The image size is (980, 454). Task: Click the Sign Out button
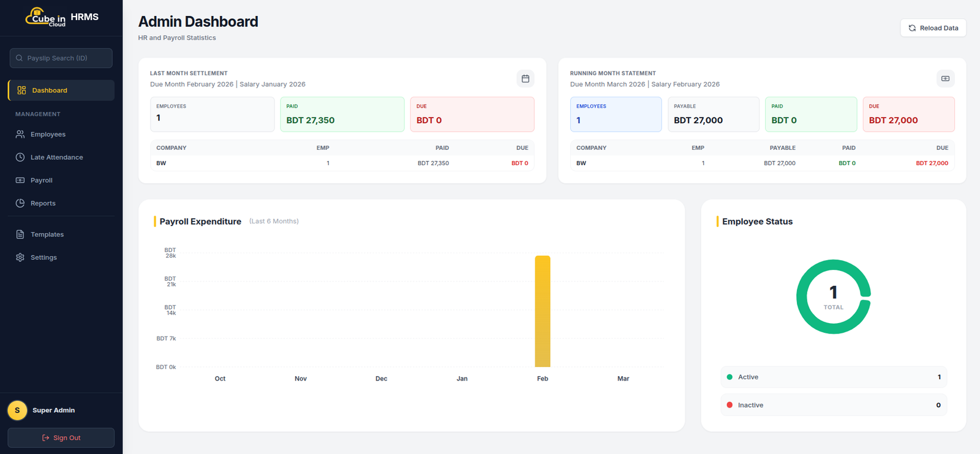[x=61, y=437]
